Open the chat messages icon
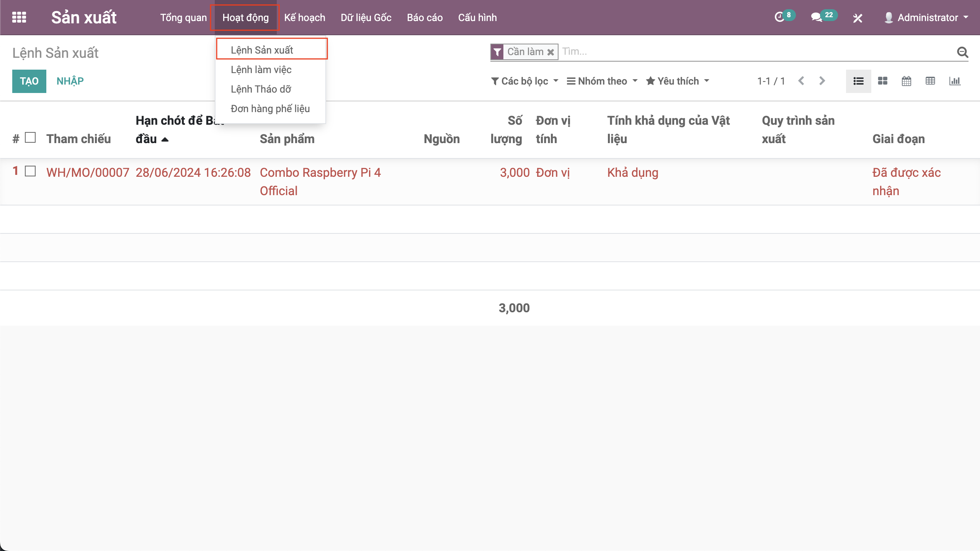The height and width of the screenshot is (551, 980). (x=816, y=17)
